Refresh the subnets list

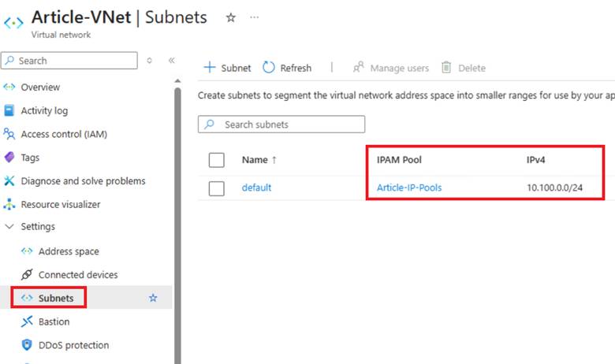tap(287, 68)
